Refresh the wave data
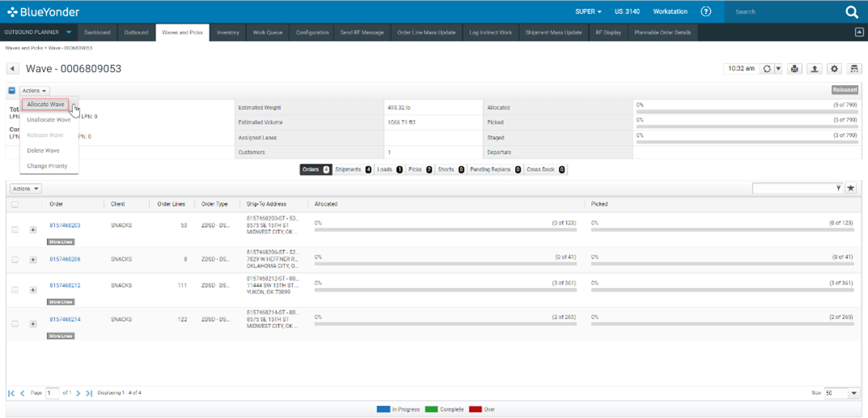This screenshot has width=868, height=418. [x=767, y=69]
